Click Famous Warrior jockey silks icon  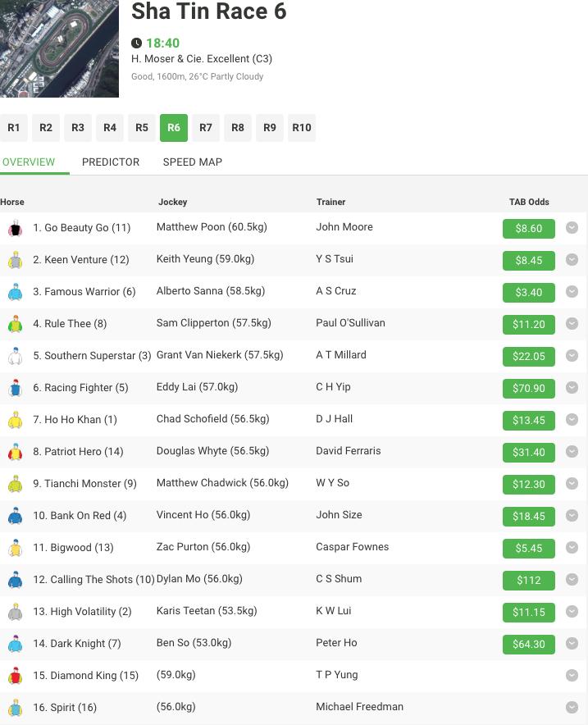[x=15, y=292]
